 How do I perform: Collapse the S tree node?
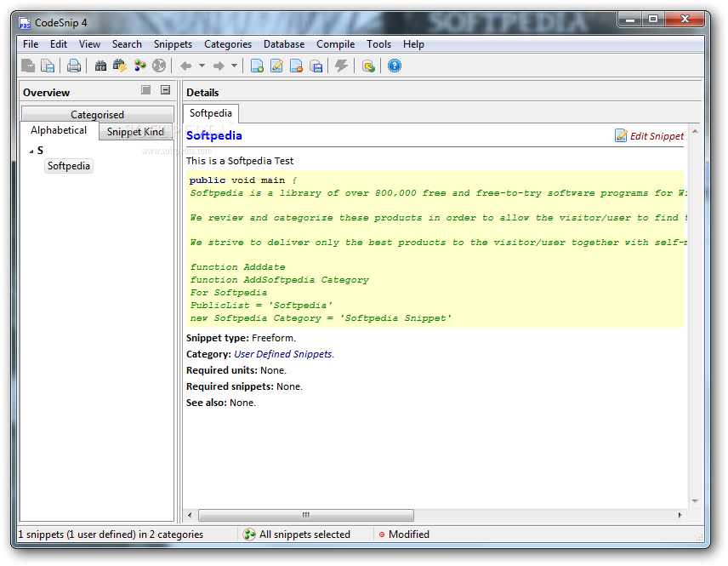(x=31, y=151)
